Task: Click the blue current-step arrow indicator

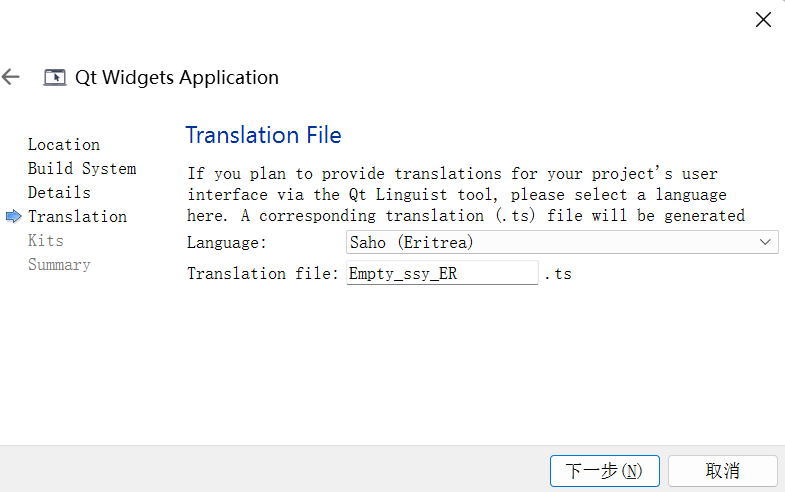Action: 14,216
